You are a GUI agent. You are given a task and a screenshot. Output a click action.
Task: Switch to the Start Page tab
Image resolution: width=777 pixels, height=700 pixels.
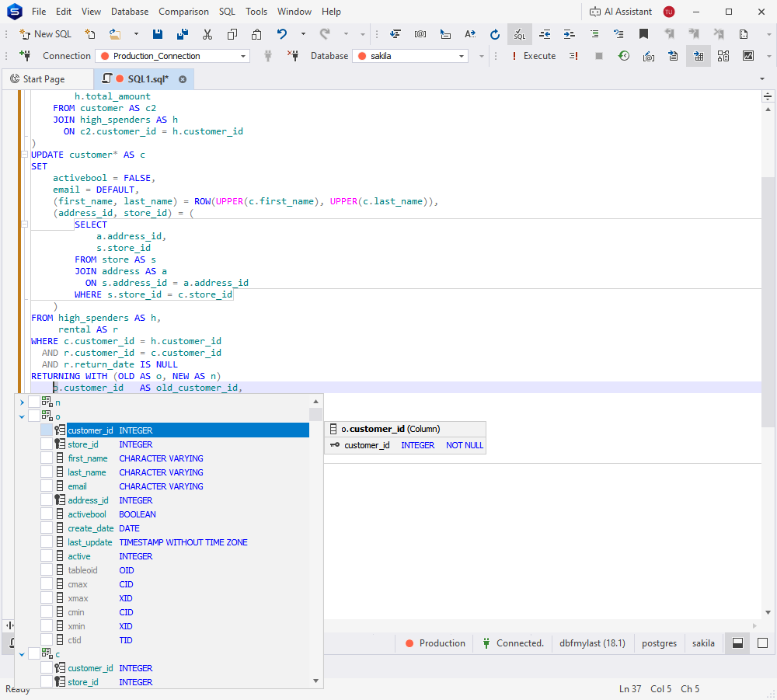(44, 79)
